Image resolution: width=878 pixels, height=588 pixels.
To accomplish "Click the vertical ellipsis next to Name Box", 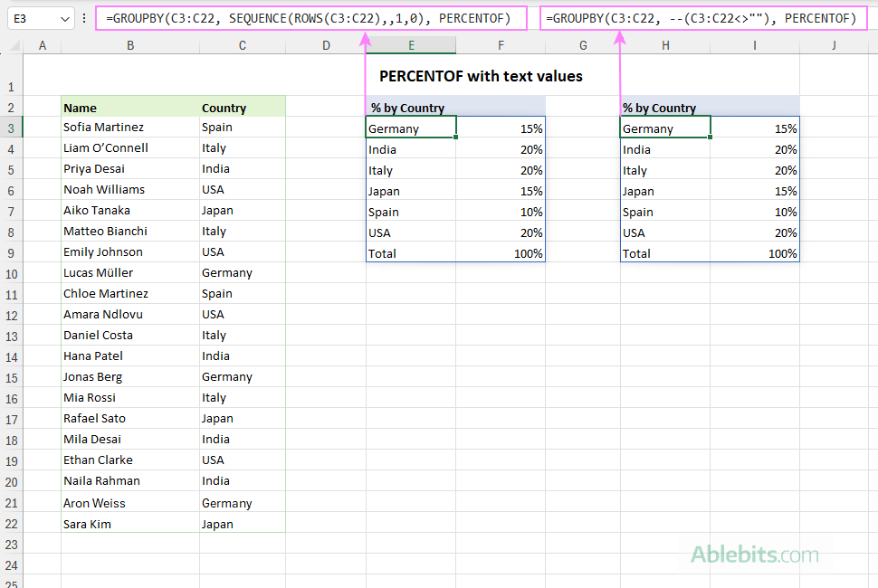I will (84, 17).
